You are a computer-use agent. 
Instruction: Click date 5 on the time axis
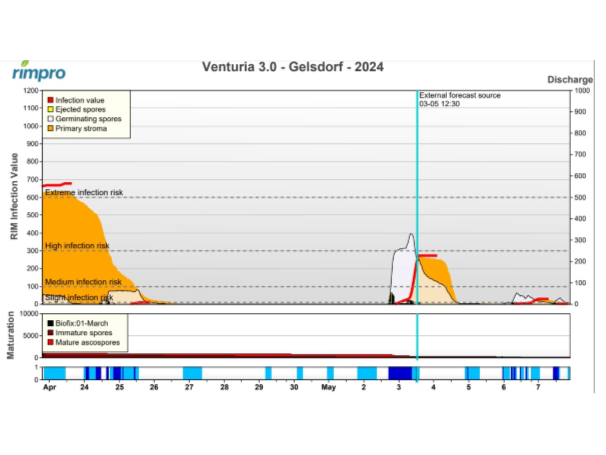tap(468, 387)
